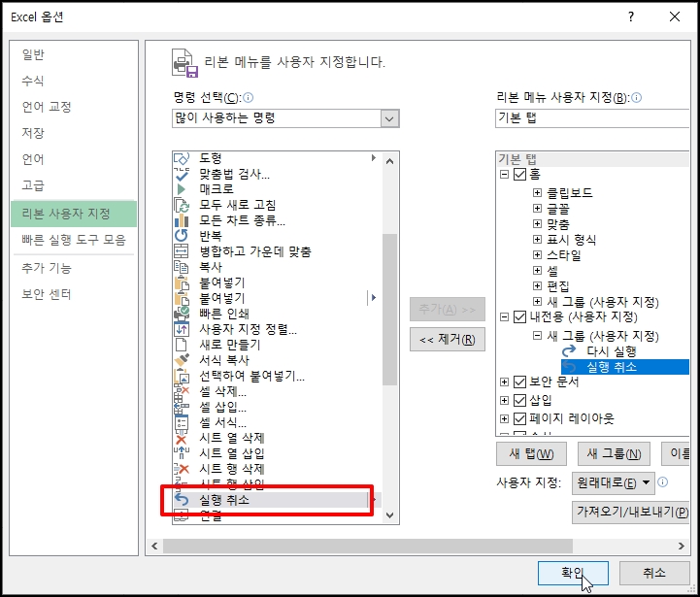Open the 저장 options category

coord(74,133)
